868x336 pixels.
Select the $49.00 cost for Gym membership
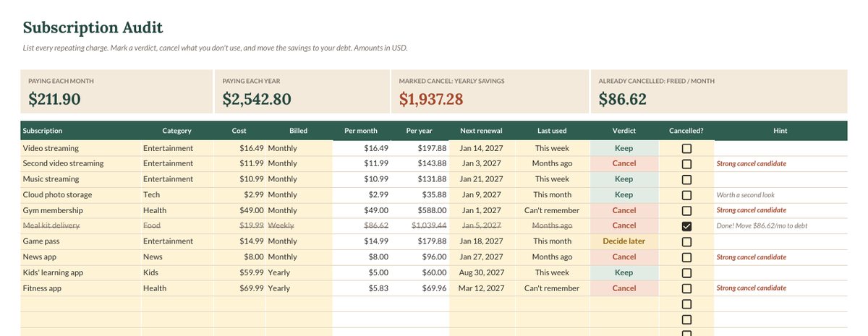[239, 210]
